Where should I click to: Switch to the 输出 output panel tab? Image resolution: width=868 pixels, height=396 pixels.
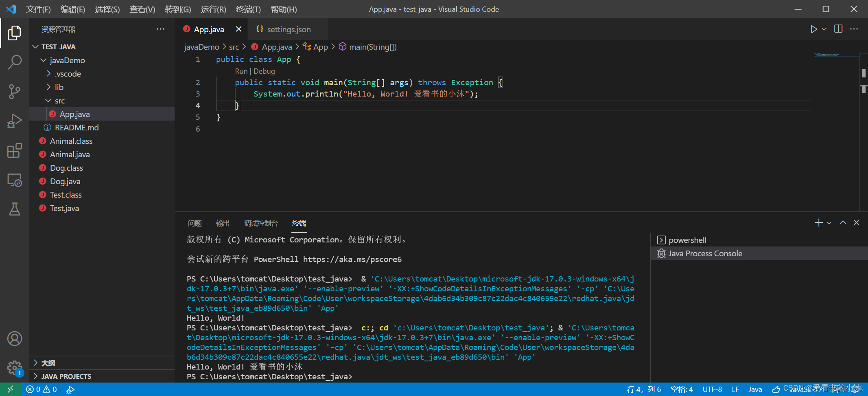[x=223, y=223]
